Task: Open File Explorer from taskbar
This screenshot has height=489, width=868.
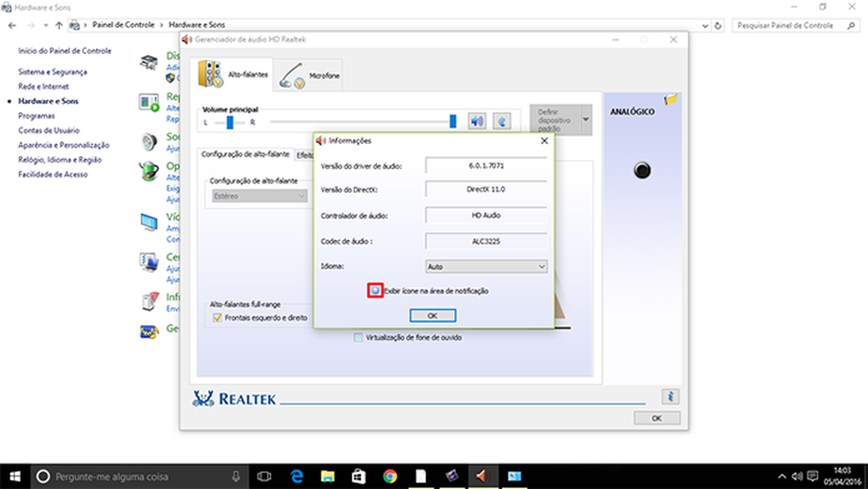Action: click(x=328, y=477)
